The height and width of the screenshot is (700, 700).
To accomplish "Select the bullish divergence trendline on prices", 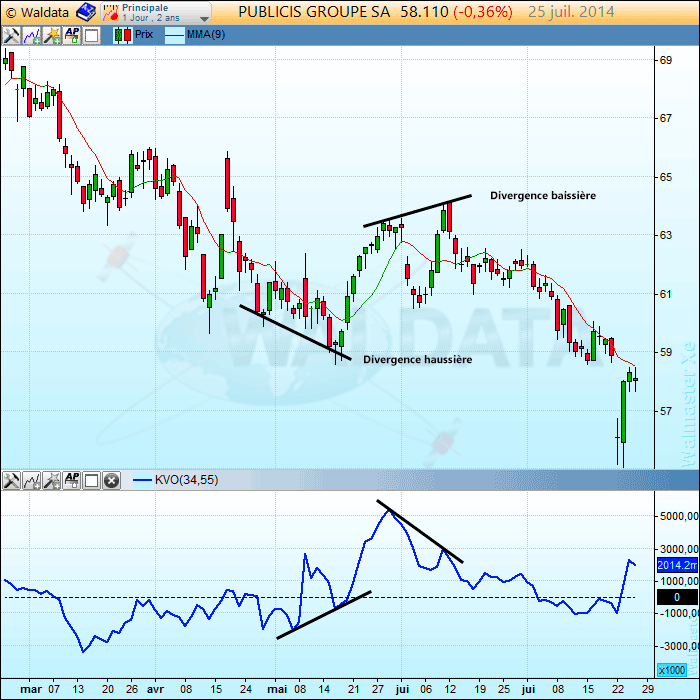I will (296, 332).
